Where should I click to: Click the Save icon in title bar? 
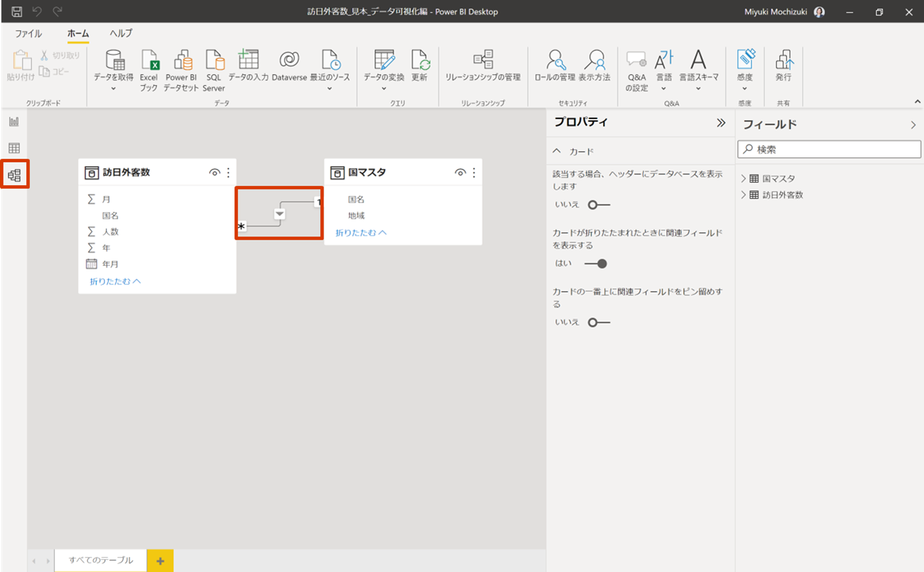17,11
